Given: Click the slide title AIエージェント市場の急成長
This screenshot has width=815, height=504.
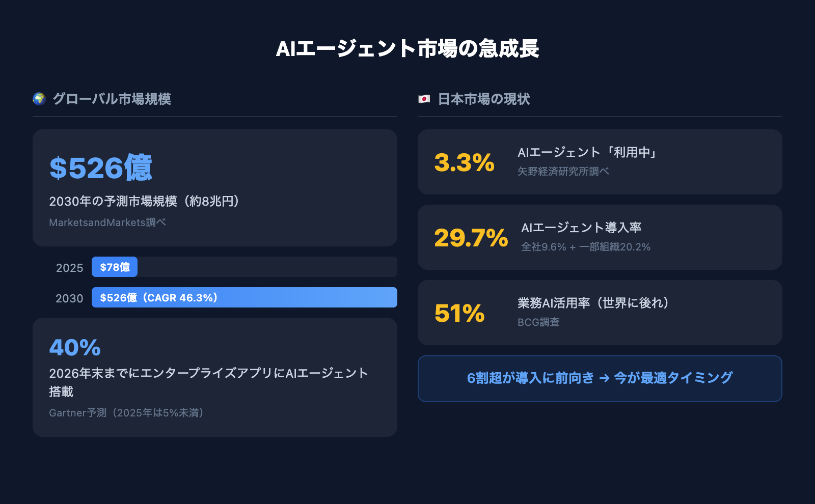Looking at the screenshot, I should (407, 49).
